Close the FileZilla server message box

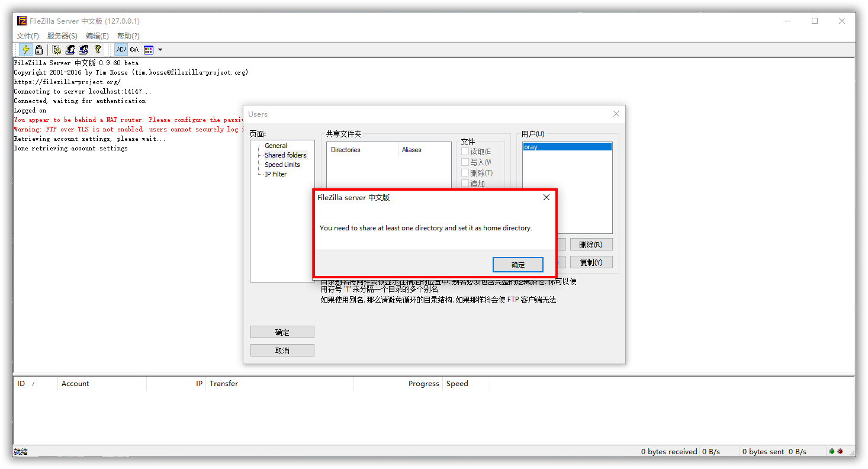[x=546, y=197]
